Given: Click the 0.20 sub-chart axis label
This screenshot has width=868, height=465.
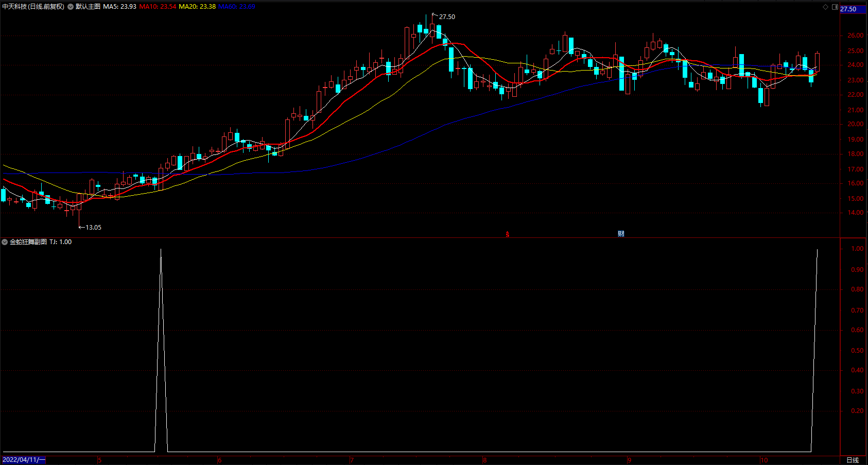Looking at the screenshot, I should click(x=857, y=411).
